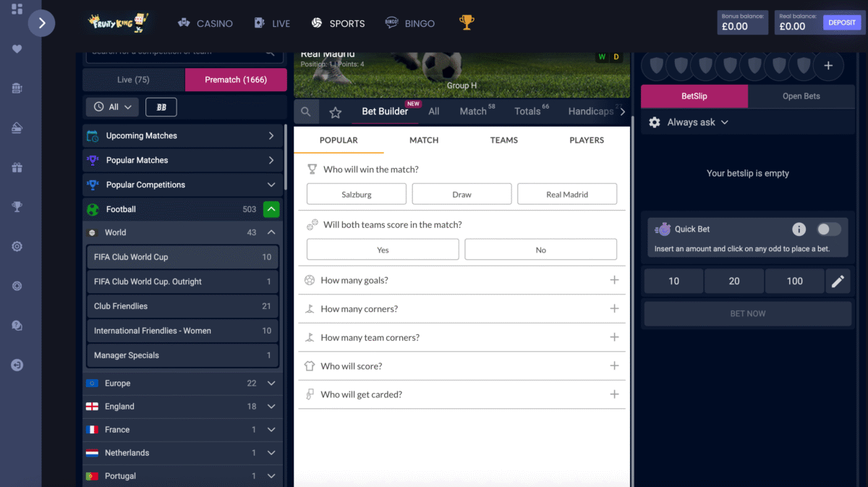Screen dimensions: 868x487
Task: Pick Real Madrid to win the match
Action: click(567, 195)
